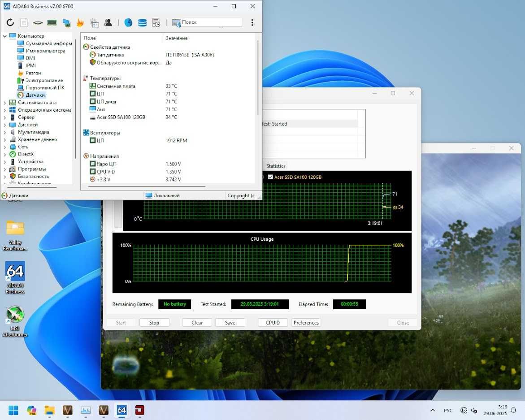Click the graph monitor taskbar icon

85,410
